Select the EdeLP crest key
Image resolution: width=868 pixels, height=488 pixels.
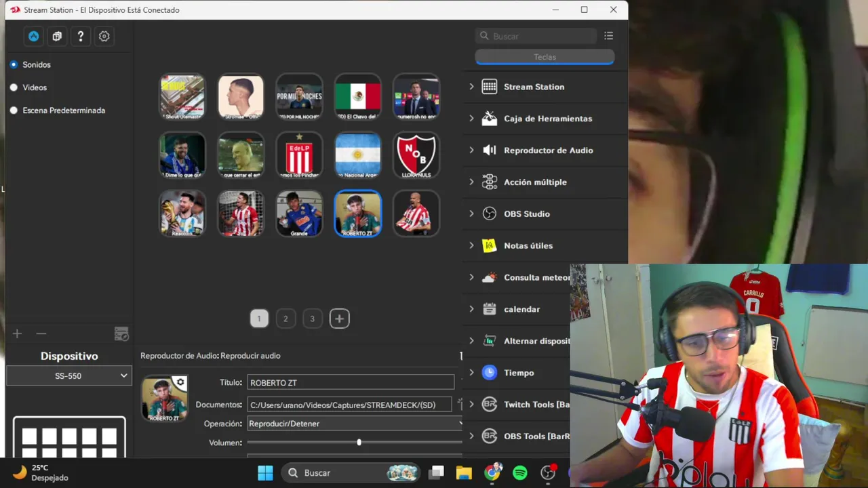[299, 155]
